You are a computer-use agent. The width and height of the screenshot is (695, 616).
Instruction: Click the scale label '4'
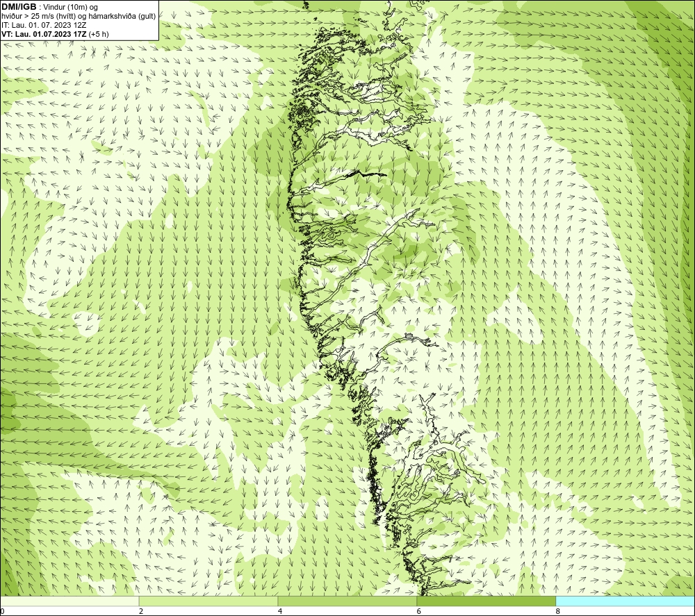point(280,612)
